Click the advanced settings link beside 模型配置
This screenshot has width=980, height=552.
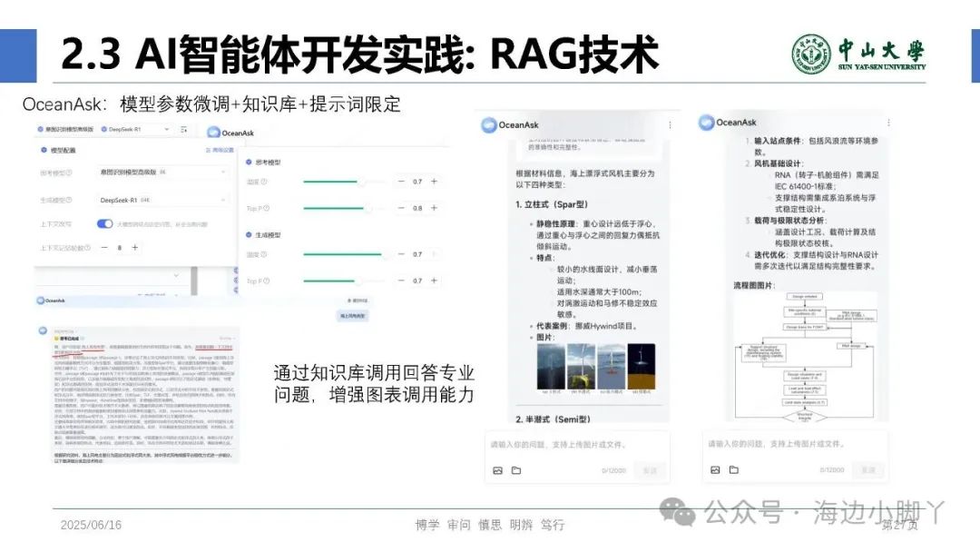coord(220,150)
